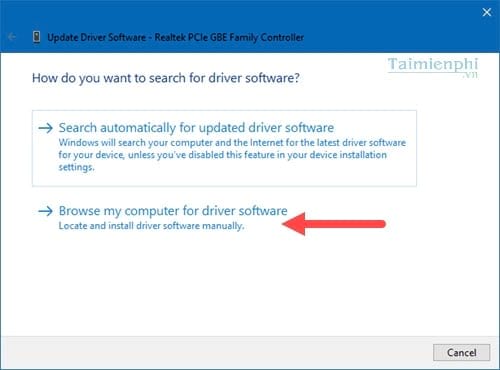Choose Browse my computer for driver software
Viewport: 500px width, 370px height.
[173, 211]
